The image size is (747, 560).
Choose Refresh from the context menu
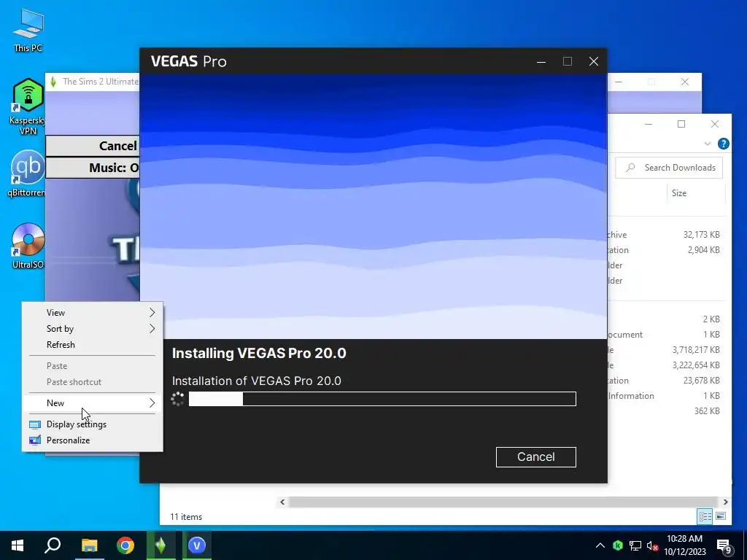(93, 344)
